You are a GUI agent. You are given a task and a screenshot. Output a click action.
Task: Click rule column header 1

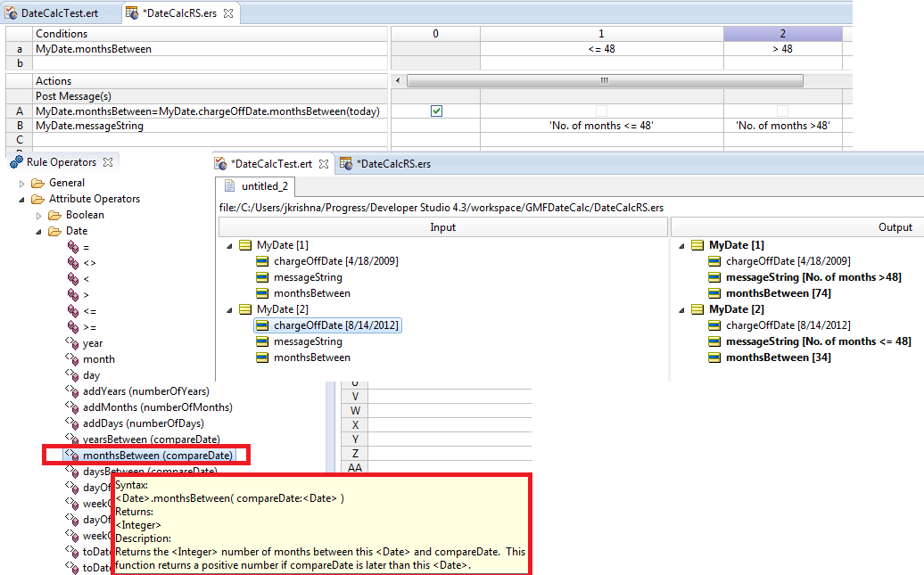click(x=602, y=34)
